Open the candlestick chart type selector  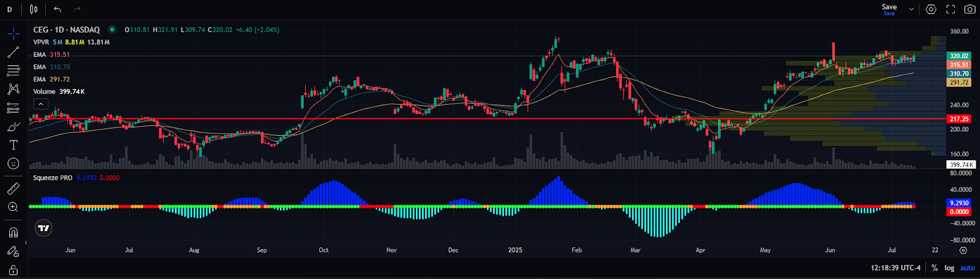34,9
